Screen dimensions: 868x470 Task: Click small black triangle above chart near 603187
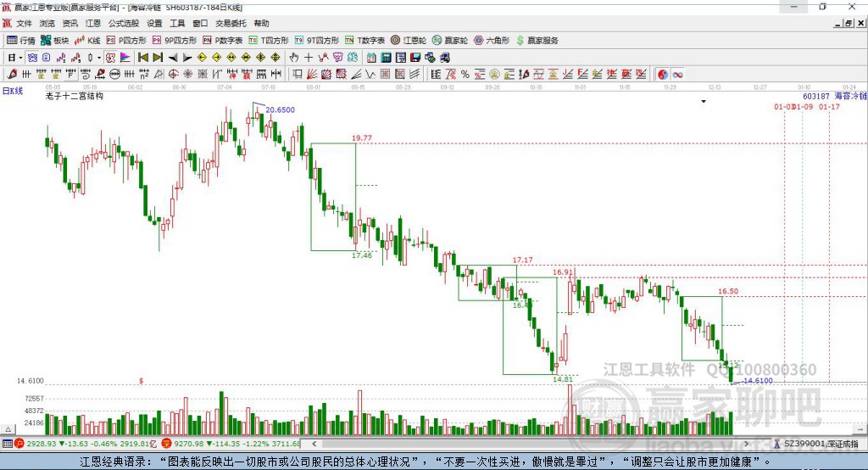coord(704,102)
